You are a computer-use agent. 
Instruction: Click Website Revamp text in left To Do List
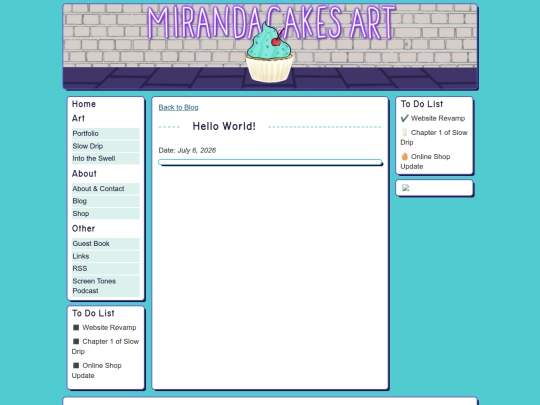coord(109,327)
